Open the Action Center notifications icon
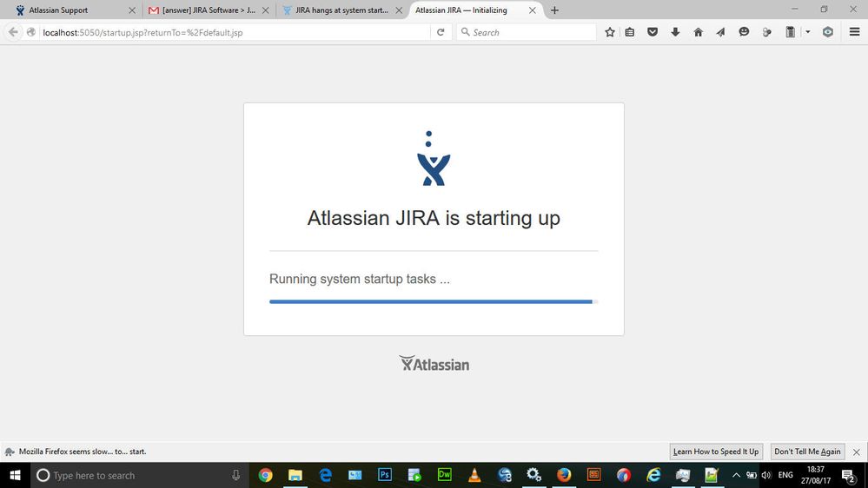The height and width of the screenshot is (488, 868). [x=849, y=475]
